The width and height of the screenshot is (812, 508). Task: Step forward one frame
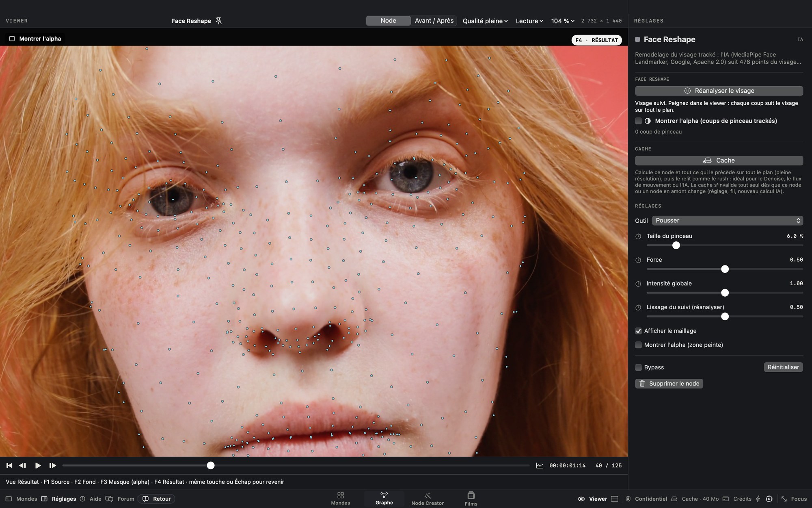[x=52, y=465]
